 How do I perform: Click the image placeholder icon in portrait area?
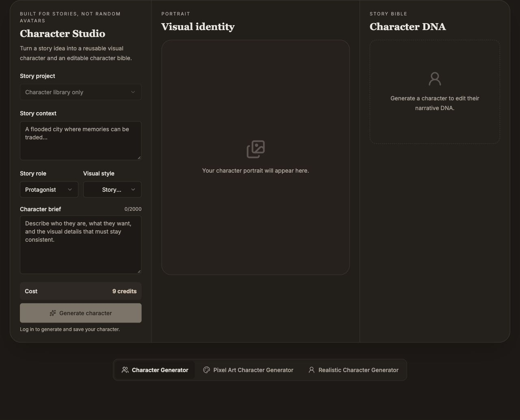256,149
